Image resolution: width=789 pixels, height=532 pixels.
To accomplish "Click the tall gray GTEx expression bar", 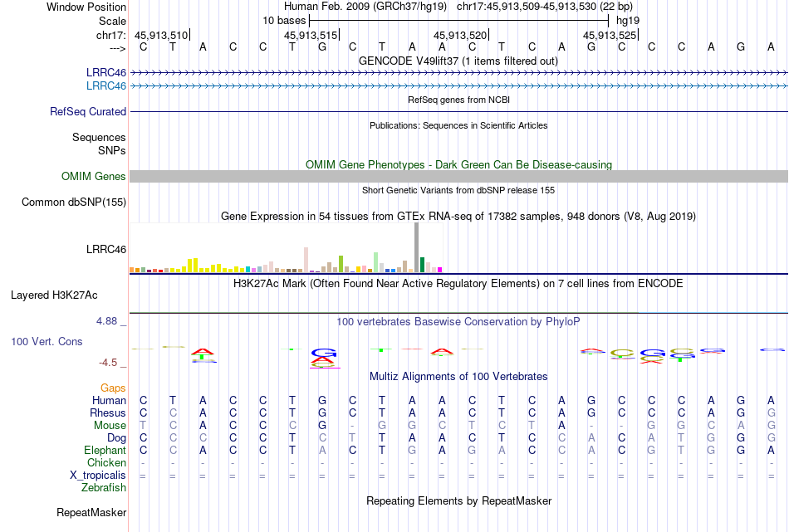I will [x=417, y=247].
